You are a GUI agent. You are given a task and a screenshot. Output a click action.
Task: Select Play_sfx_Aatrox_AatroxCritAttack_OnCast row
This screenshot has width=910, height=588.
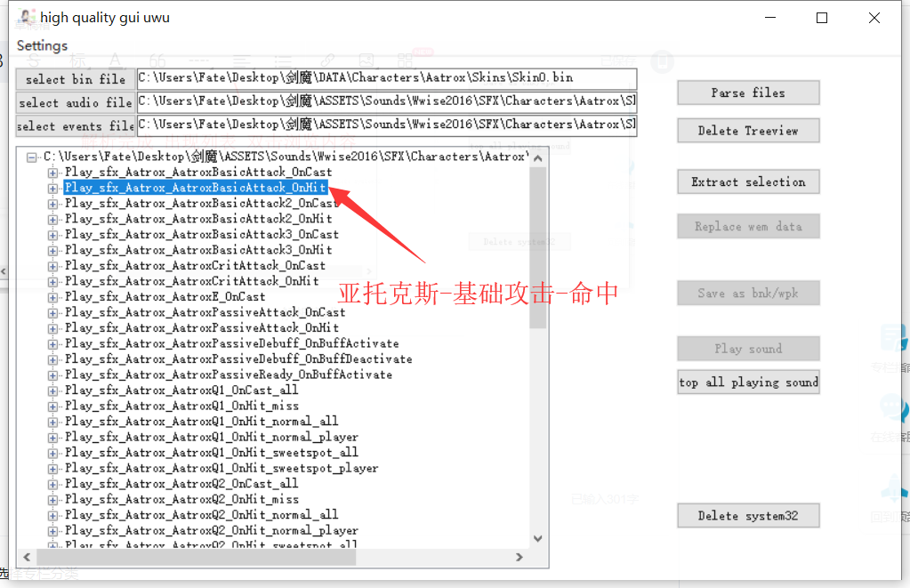point(195,265)
